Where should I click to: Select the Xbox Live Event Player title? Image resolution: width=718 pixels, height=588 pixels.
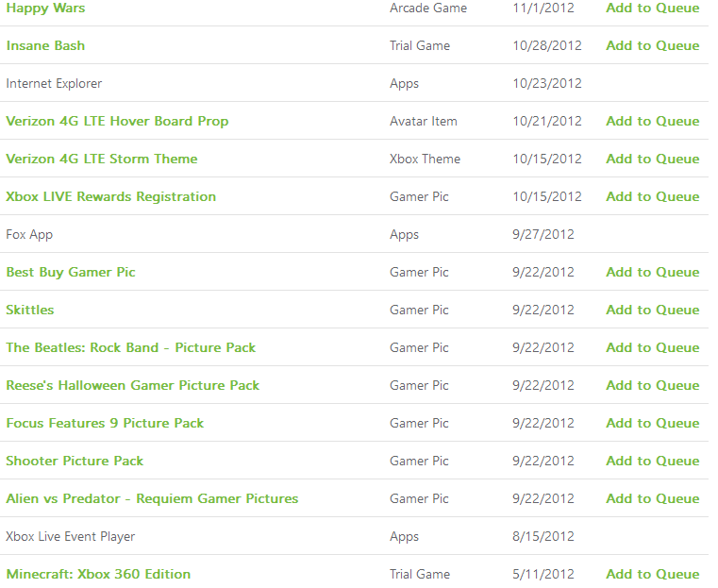pyautogui.click(x=71, y=537)
